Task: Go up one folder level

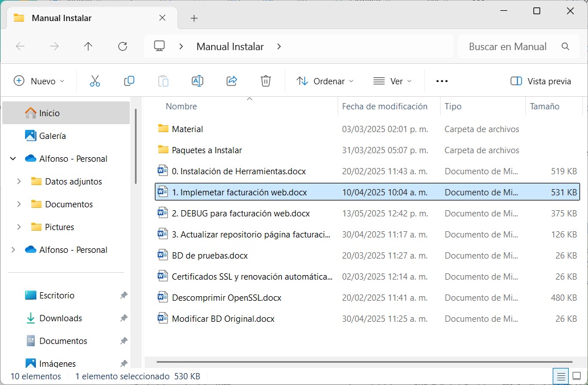Action: (88, 47)
